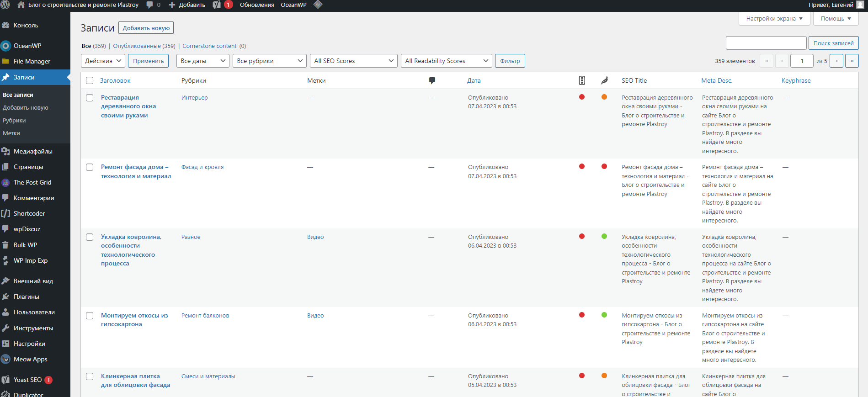868x397 pixels.
Task: Click Поиск записей button
Action: [834, 43]
